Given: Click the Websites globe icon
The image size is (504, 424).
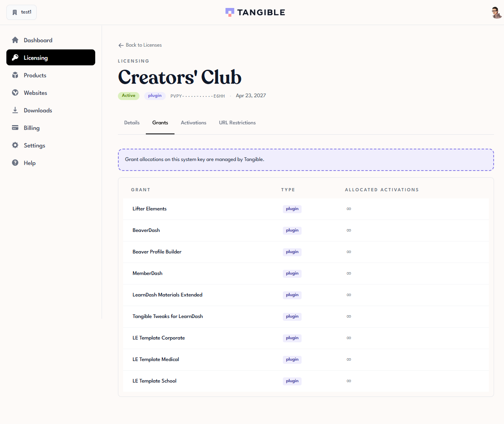Looking at the screenshot, I should click(x=15, y=92).
